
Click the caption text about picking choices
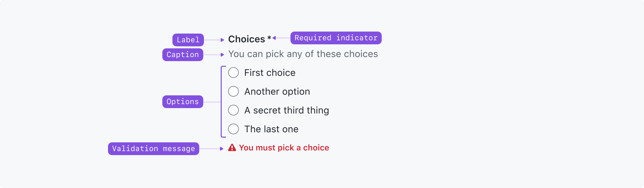[303, 54]
